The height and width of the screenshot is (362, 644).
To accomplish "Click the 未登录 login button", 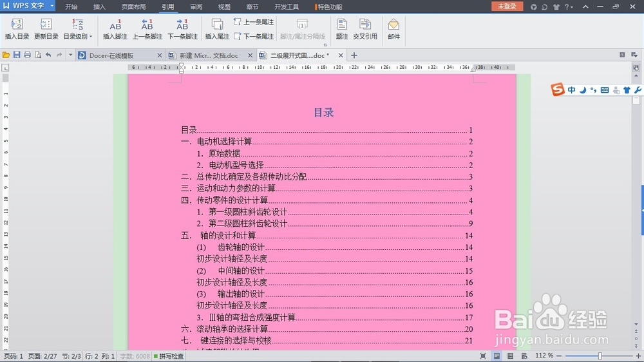I will tap(507, 6).
